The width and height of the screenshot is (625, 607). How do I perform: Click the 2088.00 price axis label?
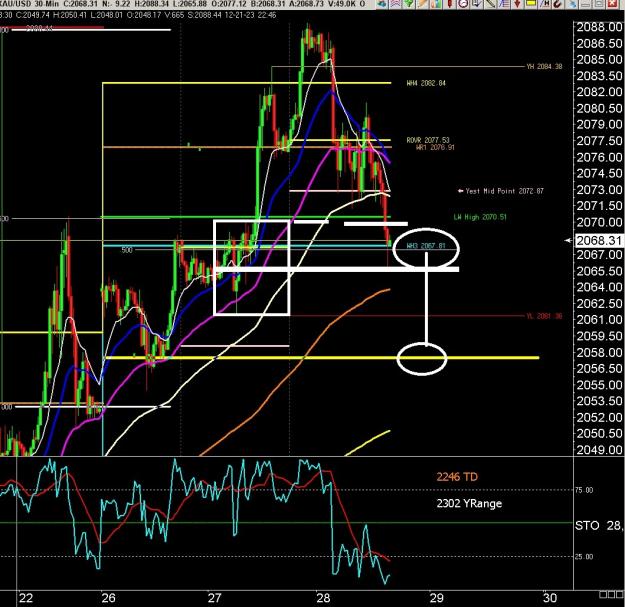click(x=599, y=27)
